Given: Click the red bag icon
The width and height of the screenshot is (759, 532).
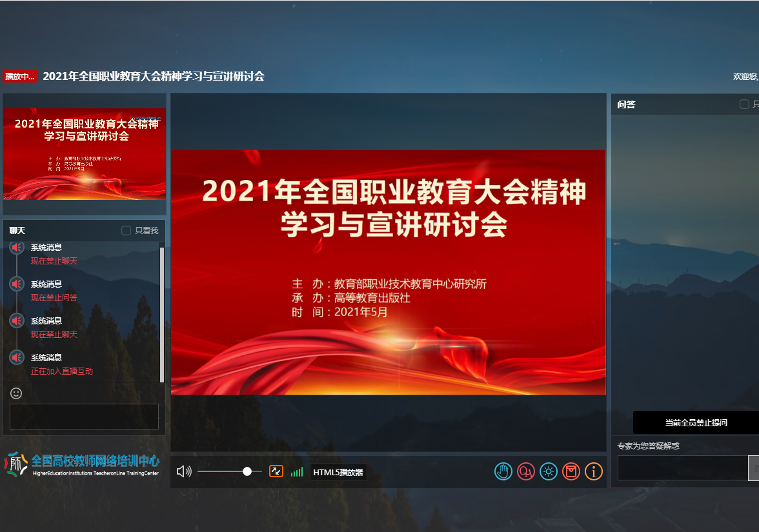Looking at the screenshot, I should [571, 471].
